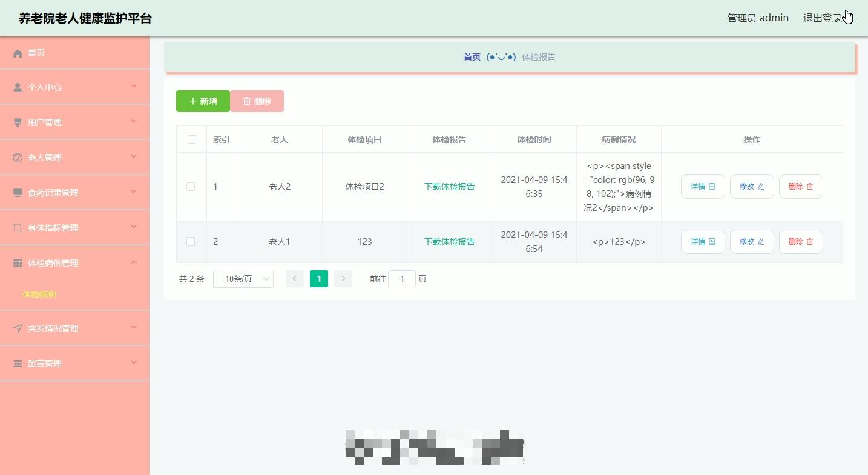The image size is (868, 475).
Task: Go to previous page arrow
Action: [x=295, y=279]
